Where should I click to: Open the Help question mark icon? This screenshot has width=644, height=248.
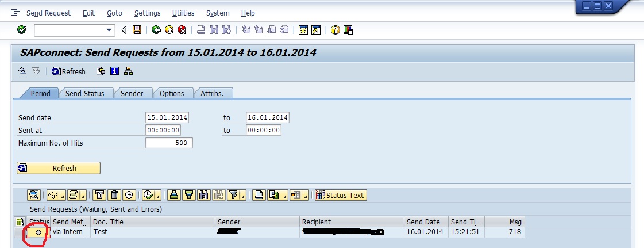335,29
